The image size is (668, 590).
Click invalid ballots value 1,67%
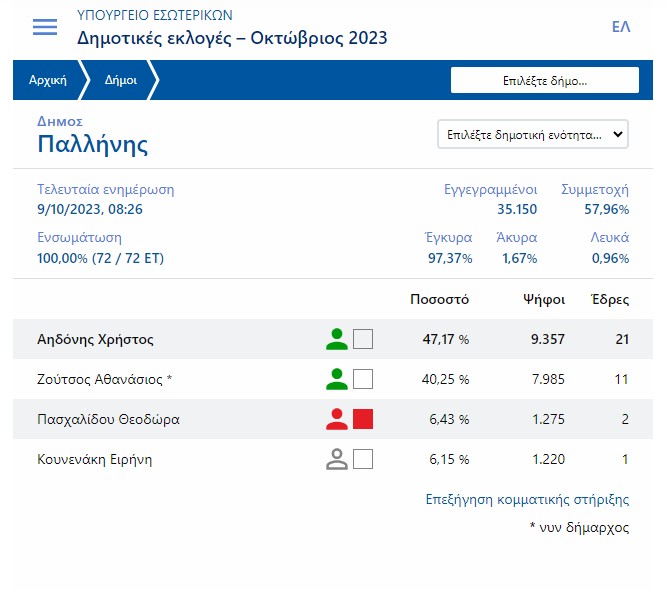(x=520, y=258)
